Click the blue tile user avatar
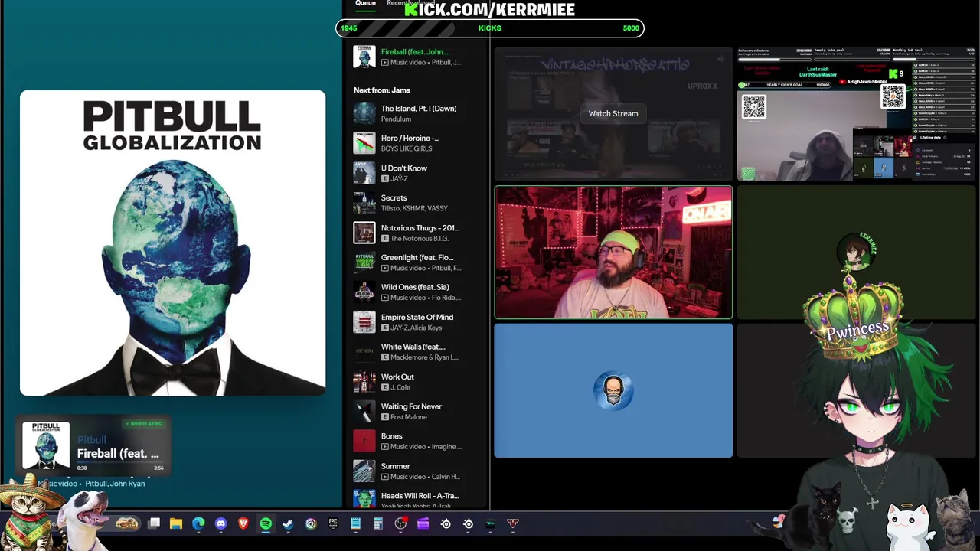This screenshot has width=980, height=551. (613, 391)
